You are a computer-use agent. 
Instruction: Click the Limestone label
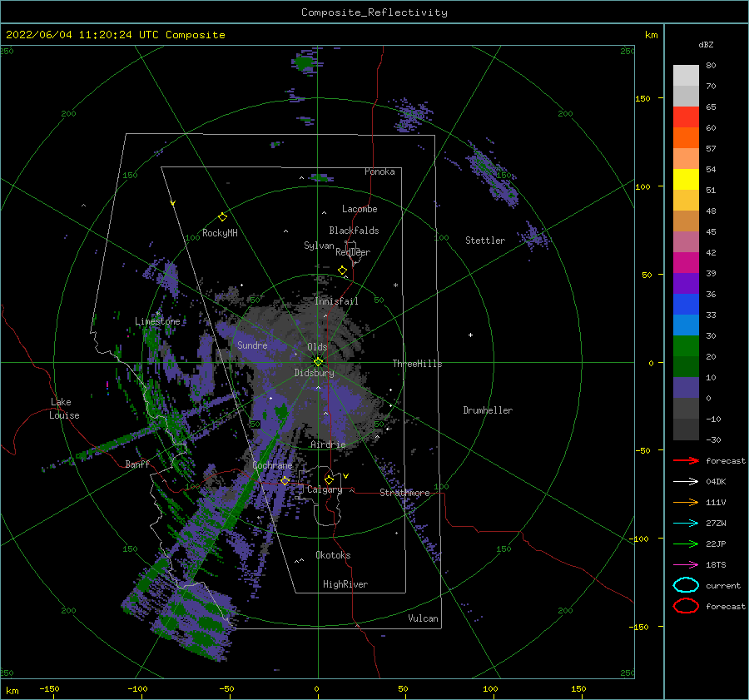[x=157, y=321]
